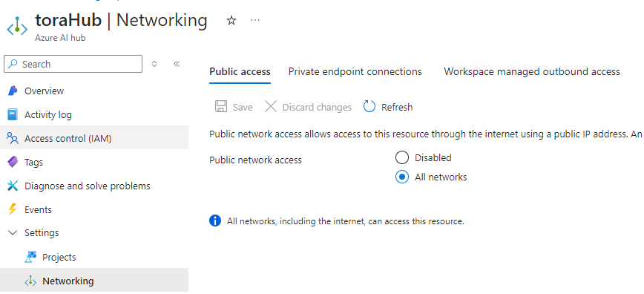Click the Events lightning icon
Screen dimensions: 644x294
(x=13, y=209)
